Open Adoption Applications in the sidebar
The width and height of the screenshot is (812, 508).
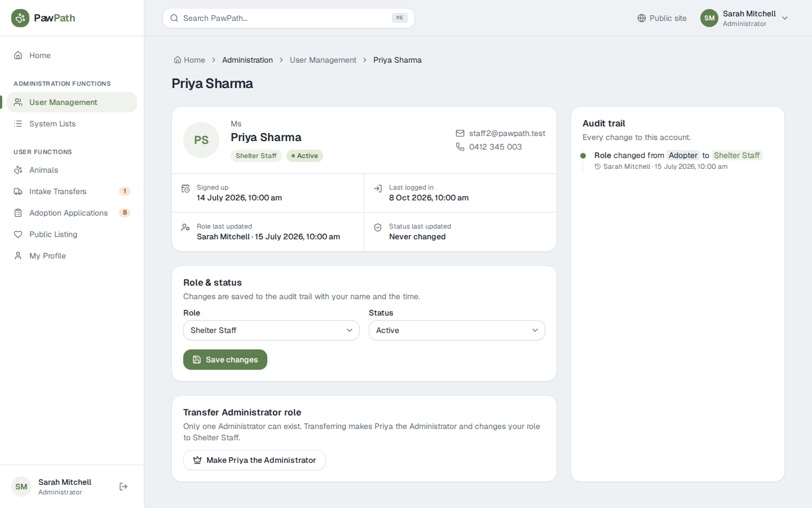pos(72,213)
